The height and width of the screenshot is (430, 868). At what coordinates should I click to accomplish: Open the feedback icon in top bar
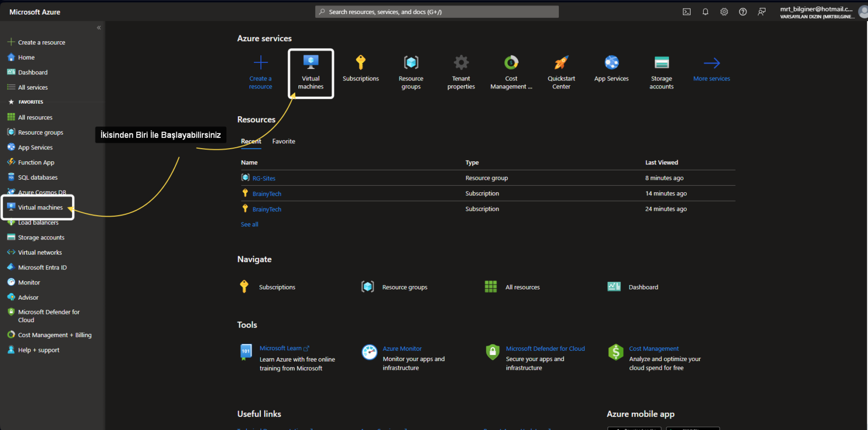coord(762,12)
